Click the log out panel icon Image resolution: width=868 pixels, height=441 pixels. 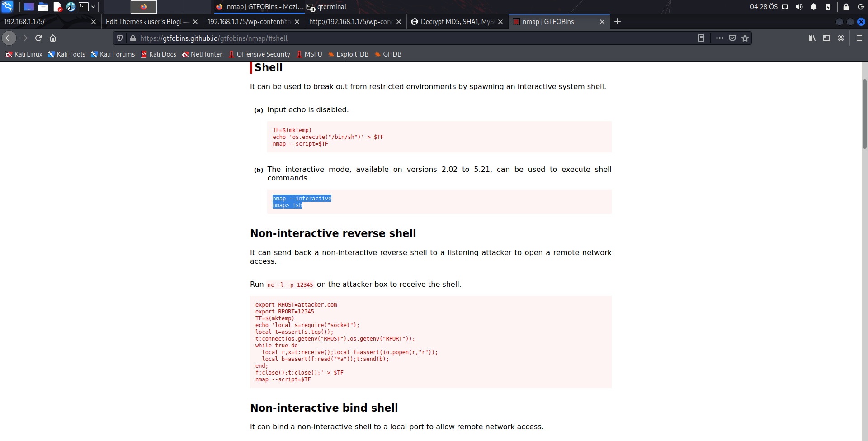tap(861, 7)
